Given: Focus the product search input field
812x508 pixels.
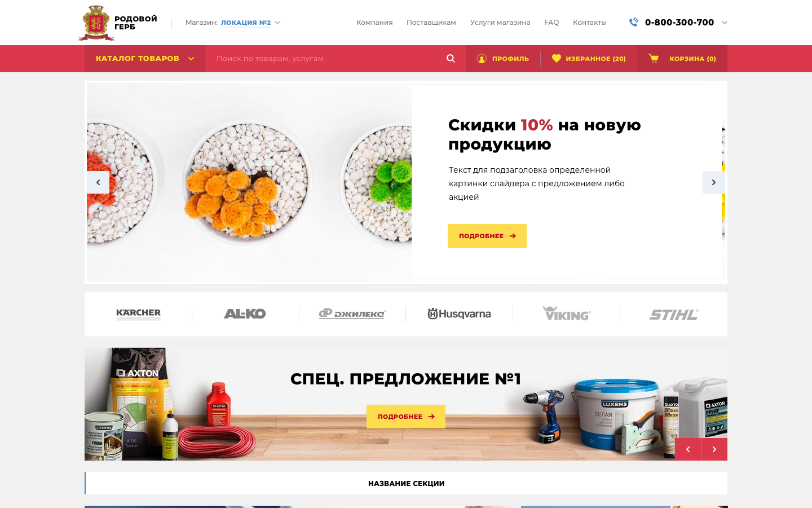Looking at the screenshot, I should (327, 59).
